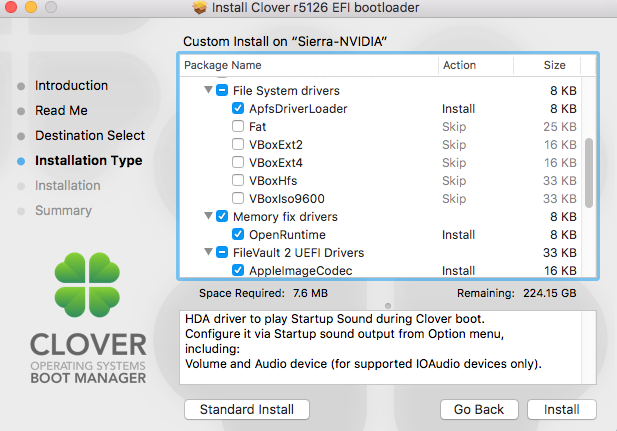Viewport: 617px width, 431px height.
Task: Click the Skip action of the Fat row
Action: 454,127
